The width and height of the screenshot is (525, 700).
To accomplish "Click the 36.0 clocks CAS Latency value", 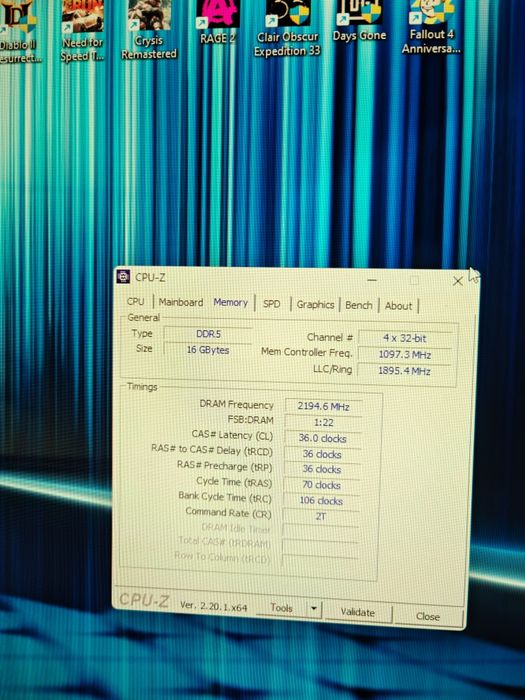I will 322,438.
